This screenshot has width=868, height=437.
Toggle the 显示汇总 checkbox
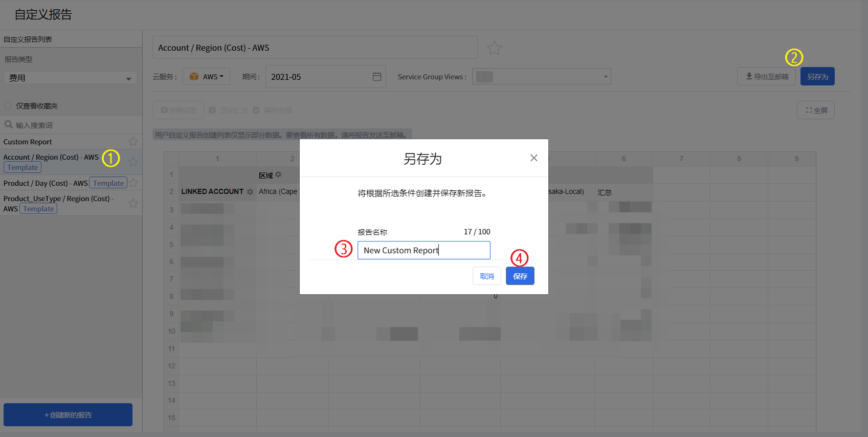(212, 111)
